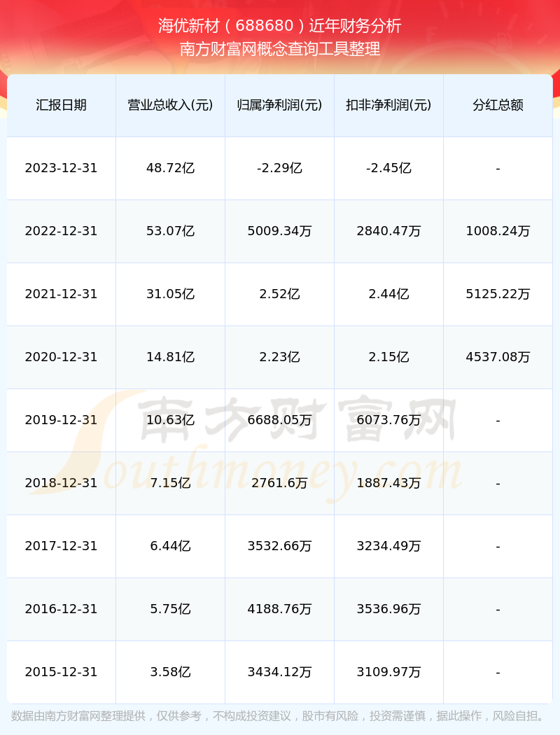Select the 53.07亿 revenue cell
560x735 pixels.
pos(171,231)
